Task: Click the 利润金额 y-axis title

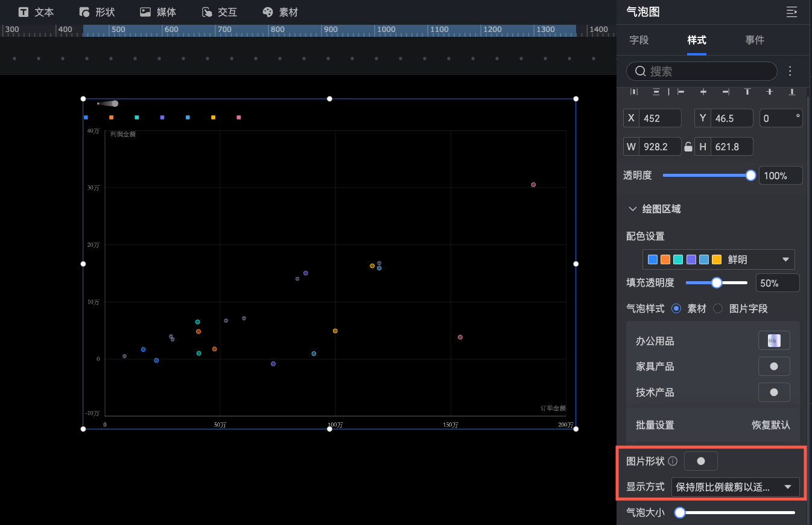Action: tap(123, 134)
